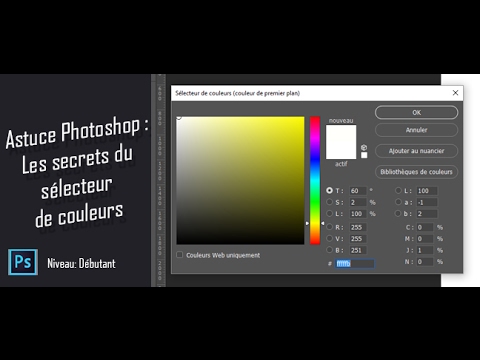The width and height of the screenshot is (480, 360).
Task: Click the L percent field showing 100
Action: pos(358,214)
